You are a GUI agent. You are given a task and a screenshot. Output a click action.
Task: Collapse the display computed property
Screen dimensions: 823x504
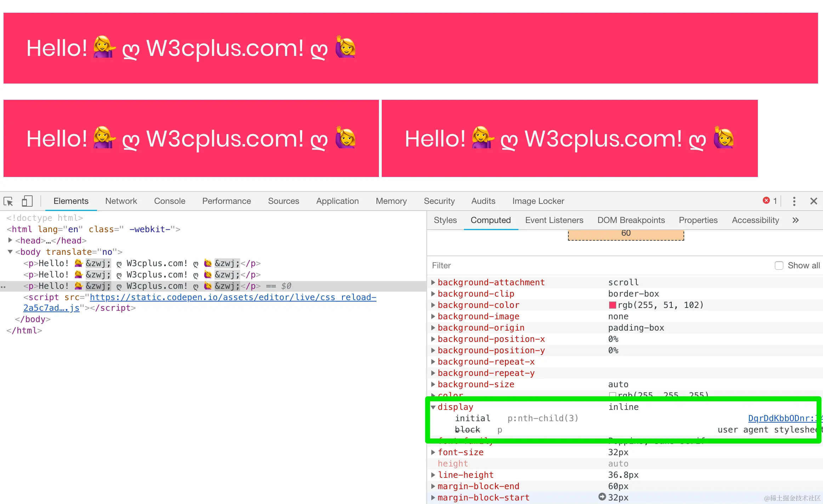[x=433, y=407]
